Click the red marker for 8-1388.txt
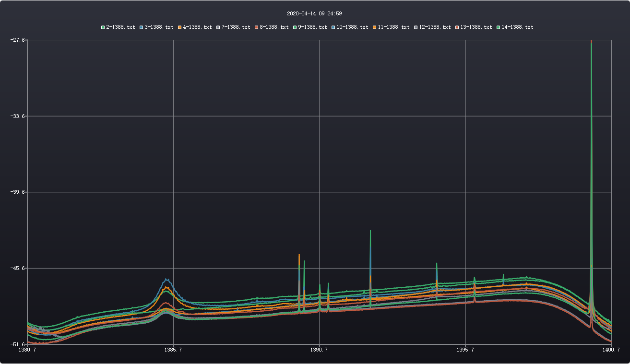The width and height of the screenshot is (630, 364). point(257,27)
